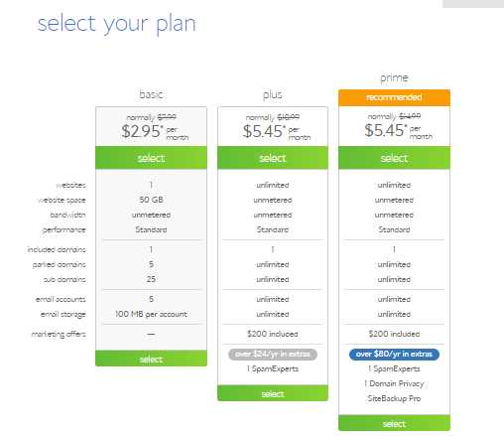The image size is (504, 436).
Task: Click the basic plan title
Action: [x=151, y=94]
